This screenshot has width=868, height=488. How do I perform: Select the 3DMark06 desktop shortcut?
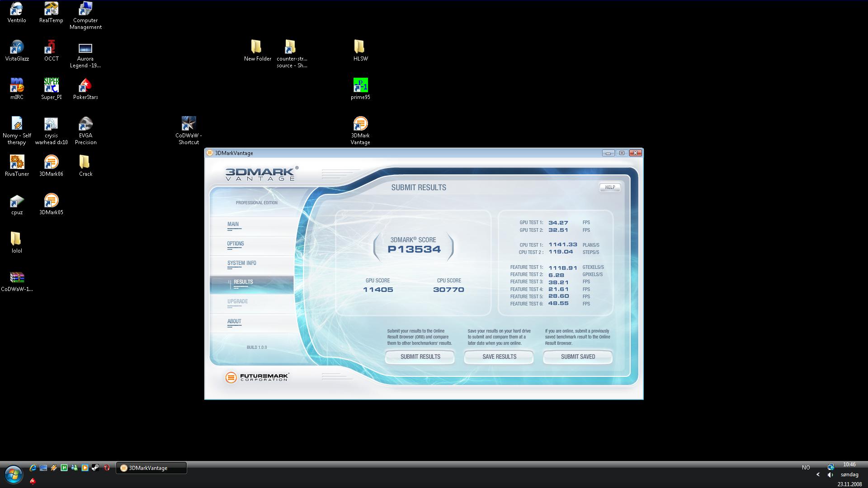tap(51, 166)
